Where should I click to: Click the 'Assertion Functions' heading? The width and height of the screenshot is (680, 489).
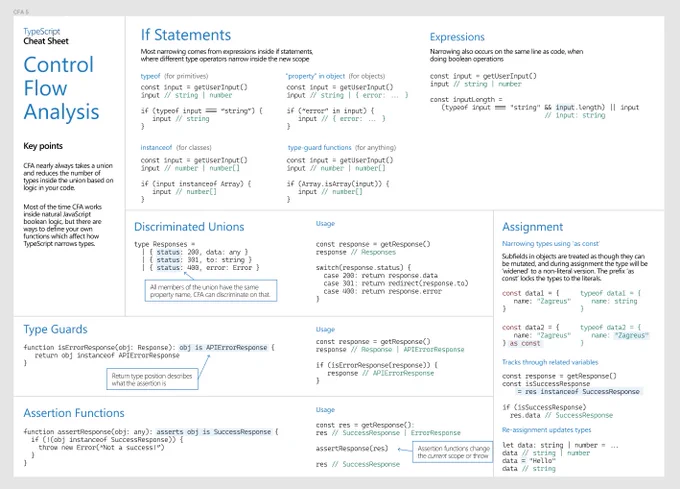pyautogui.click(x=74, y=413)
